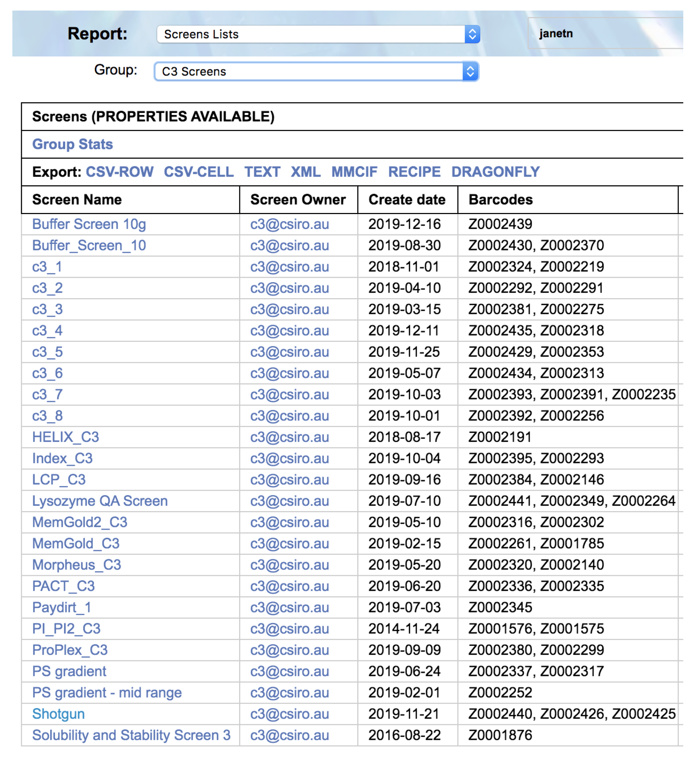This screenshot has width=700, height=758.
Task: Export as CSV-CELL
Action: tap(199, 172)
